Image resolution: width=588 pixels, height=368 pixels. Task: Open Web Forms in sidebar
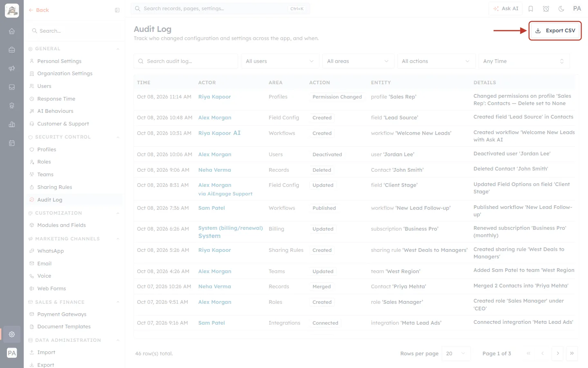coord(51,289)
